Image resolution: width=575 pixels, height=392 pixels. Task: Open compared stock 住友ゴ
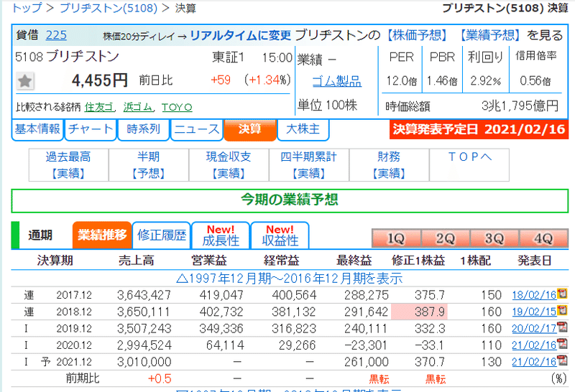[x=99, y=107]
